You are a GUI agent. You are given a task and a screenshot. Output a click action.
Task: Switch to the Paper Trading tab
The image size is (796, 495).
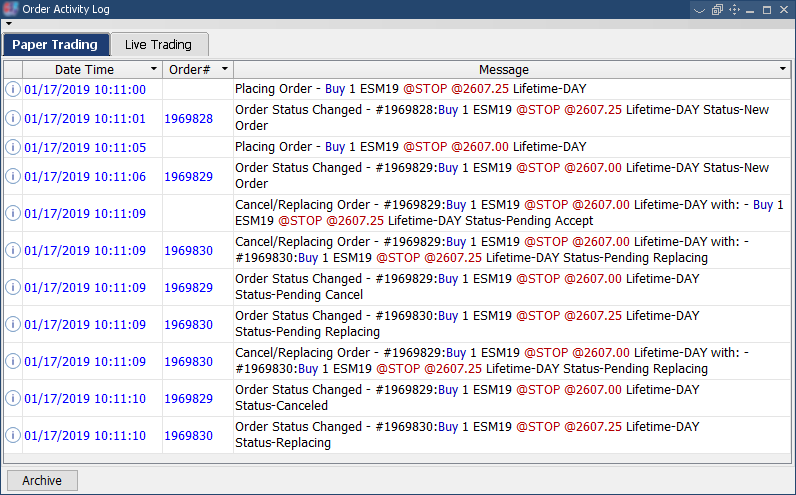pos(55,45)
